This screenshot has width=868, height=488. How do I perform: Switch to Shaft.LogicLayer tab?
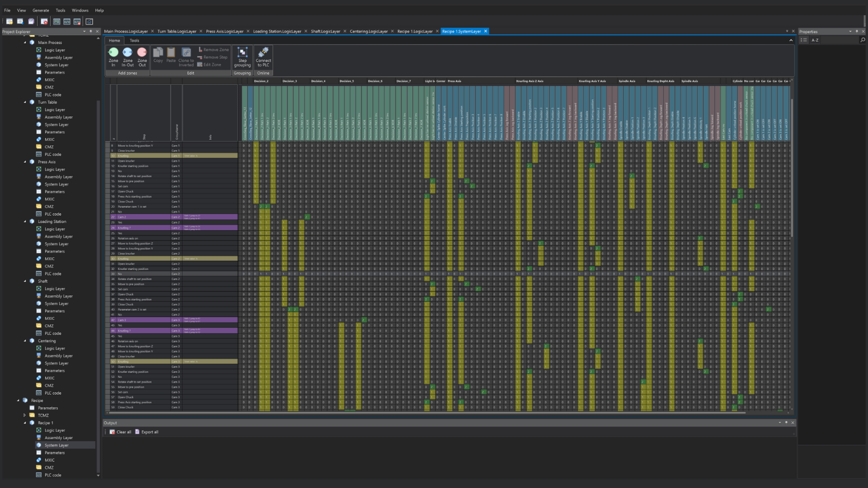[325, 31]
